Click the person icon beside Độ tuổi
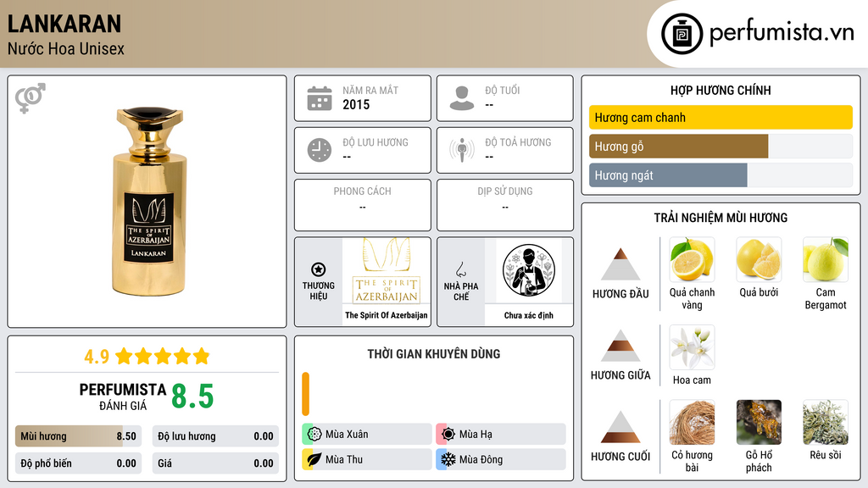The height and width of the screenshot is (488, 868). [462, 98]
